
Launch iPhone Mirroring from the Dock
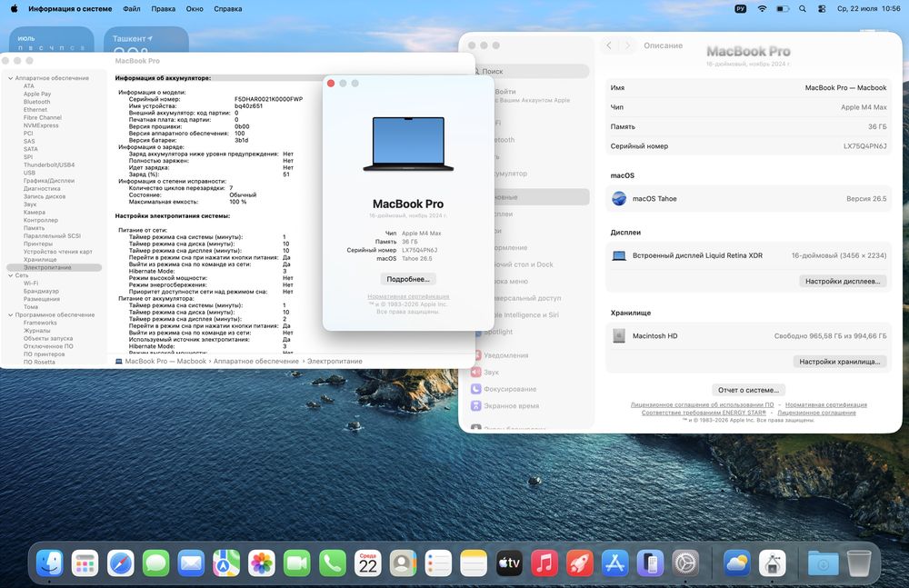[x=651, y=563]
